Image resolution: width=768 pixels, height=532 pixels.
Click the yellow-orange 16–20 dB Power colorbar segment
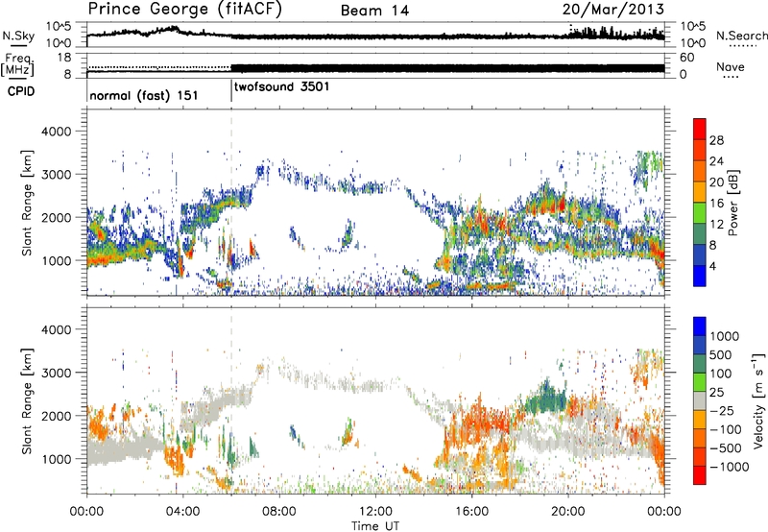coord(700,192)
